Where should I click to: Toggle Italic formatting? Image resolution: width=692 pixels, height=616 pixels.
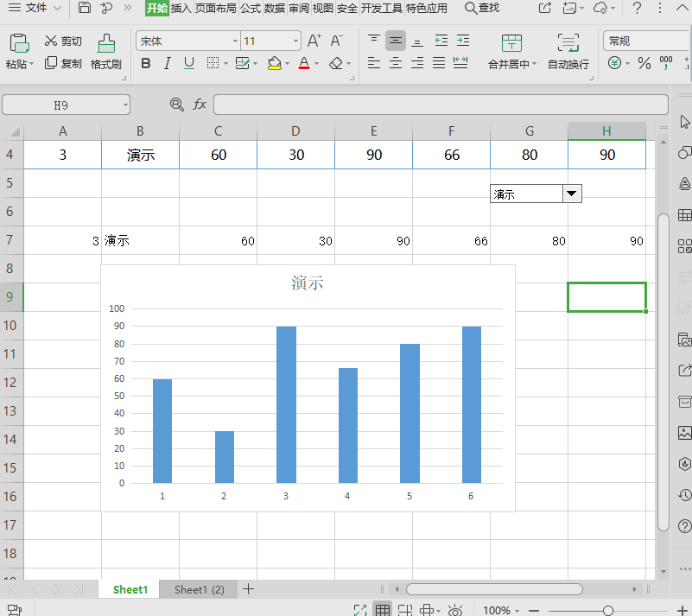coord(168,64)
